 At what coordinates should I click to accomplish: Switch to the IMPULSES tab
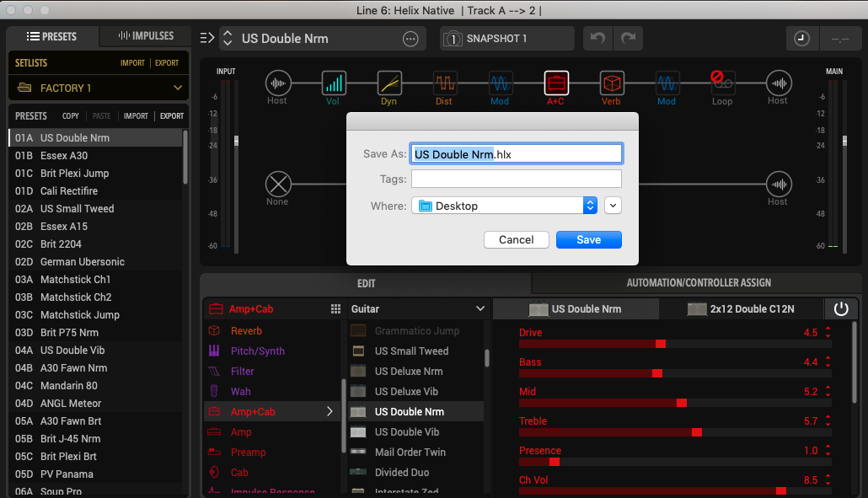point(146,36)
